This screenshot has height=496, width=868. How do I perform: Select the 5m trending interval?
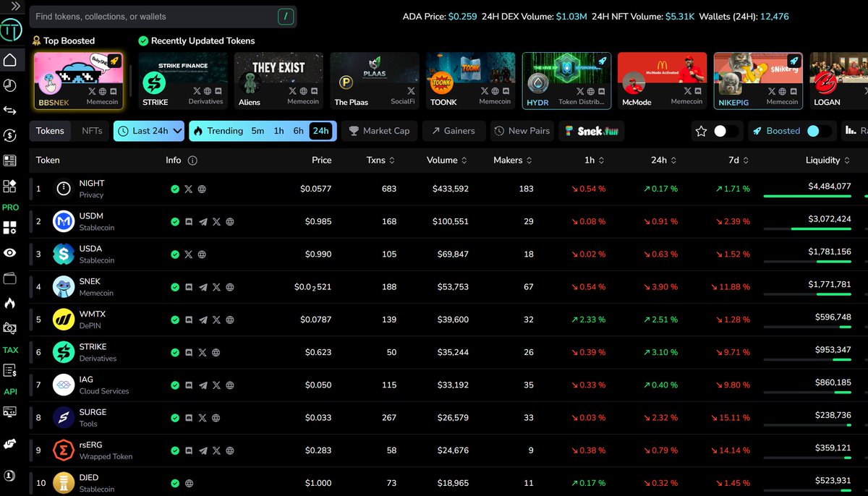[258, 131]
